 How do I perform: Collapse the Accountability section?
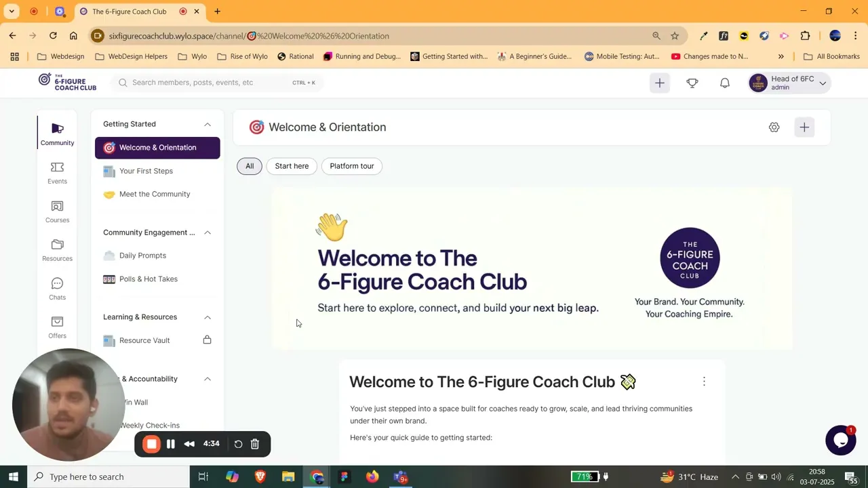pos(208,379)
